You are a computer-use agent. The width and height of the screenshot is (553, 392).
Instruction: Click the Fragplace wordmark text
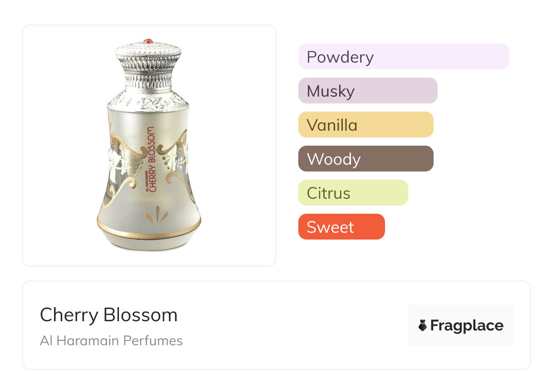point(466,325)
